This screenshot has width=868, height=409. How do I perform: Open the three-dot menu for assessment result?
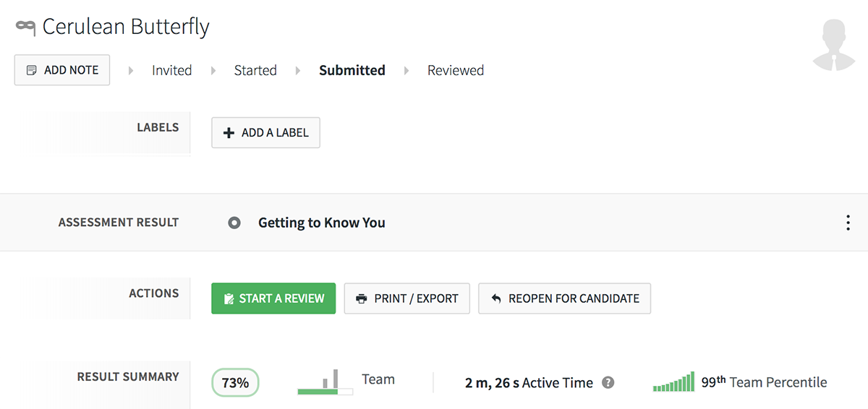click(848, 223)
